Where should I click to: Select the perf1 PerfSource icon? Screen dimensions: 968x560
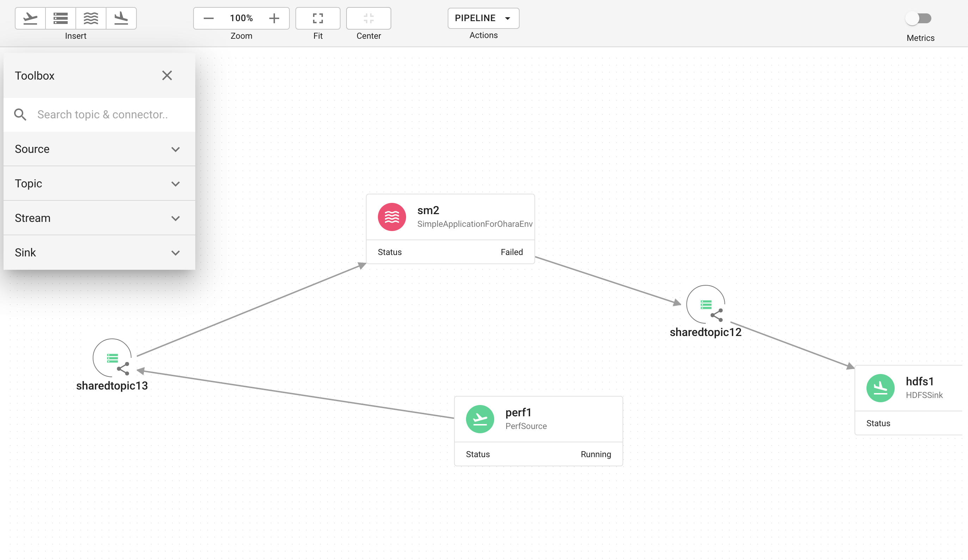(480, 419)
